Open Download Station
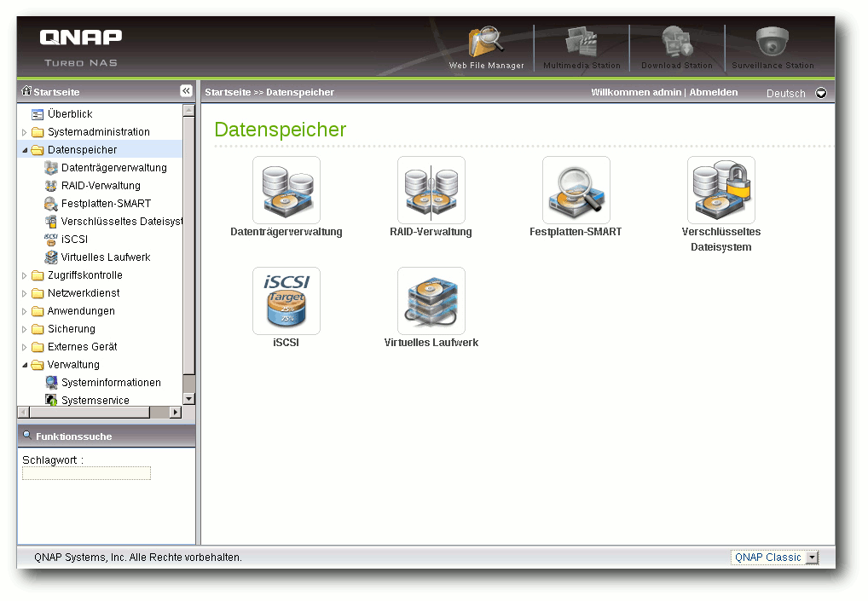The image size is (868, 601). click(x=677, y=48)
